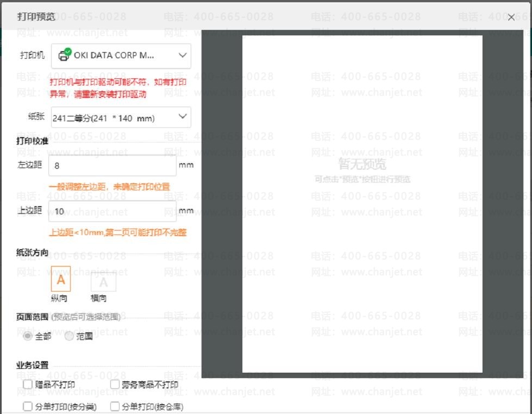Select the 全部 page range radio button
This screenshot has width=532, height=414.
click(x=28, y=336)
